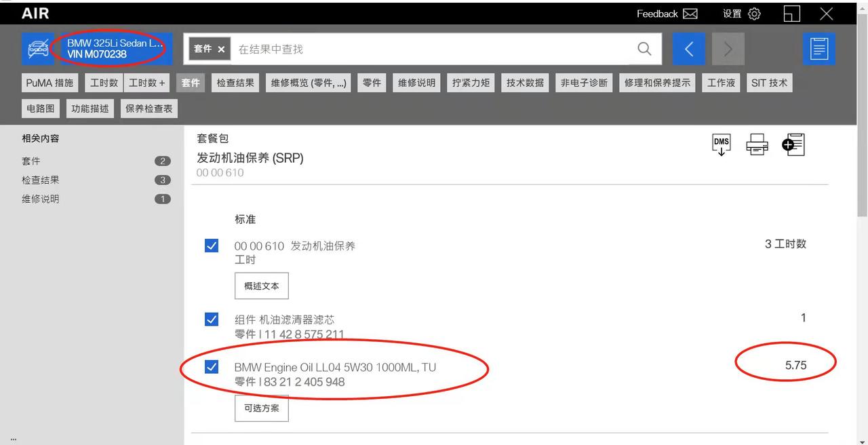Click the 发动机油保养 (SRP) package title

pyautogui.click(x=250, y=158)
